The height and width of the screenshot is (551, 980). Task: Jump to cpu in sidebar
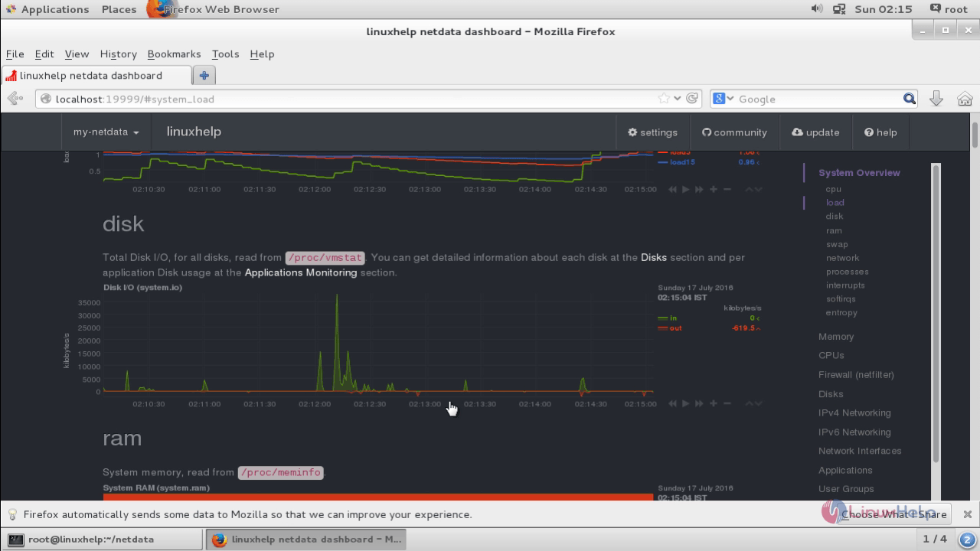tap(834, 189)
